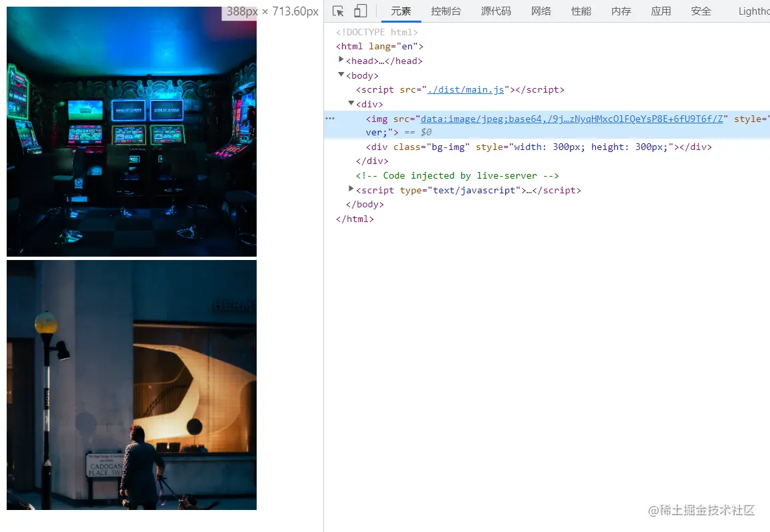Image resolution: width=770 pixels, height=532 pixels.
Task: Select the div class="bg-img" node
Action: (539, 147)
